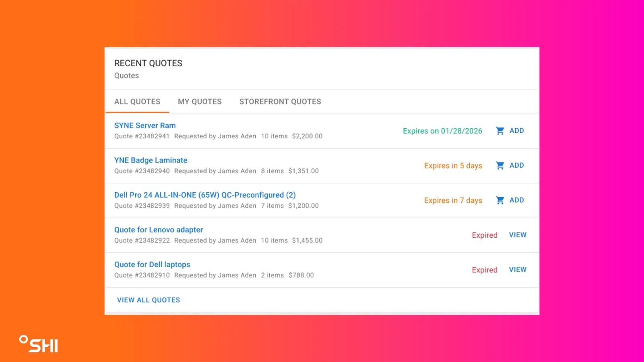Click Expired status on Dell laptops row
644x362 pixels.
tap(485, 270)
